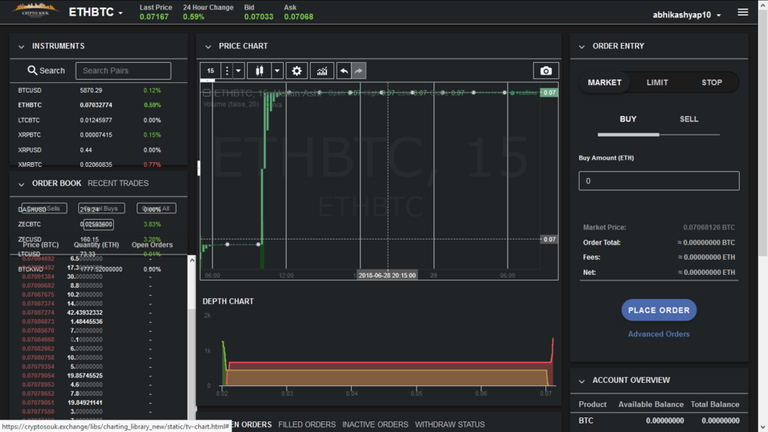The width and height of the screenshot is (768, 432).
Task: Open the WITHDRAW STATUS tab
Action: 450,424
